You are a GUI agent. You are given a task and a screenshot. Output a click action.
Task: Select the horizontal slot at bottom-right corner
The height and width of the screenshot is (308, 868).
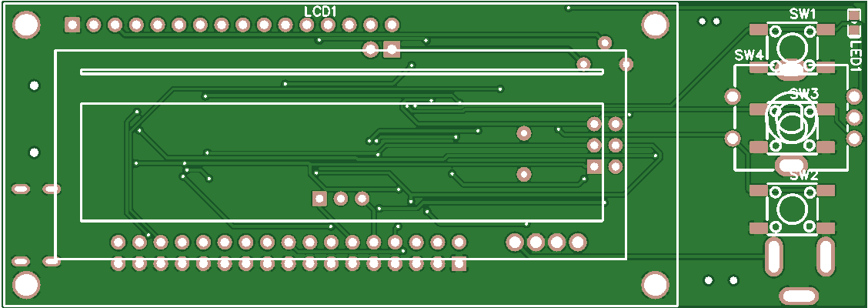(x=799, y=295)
